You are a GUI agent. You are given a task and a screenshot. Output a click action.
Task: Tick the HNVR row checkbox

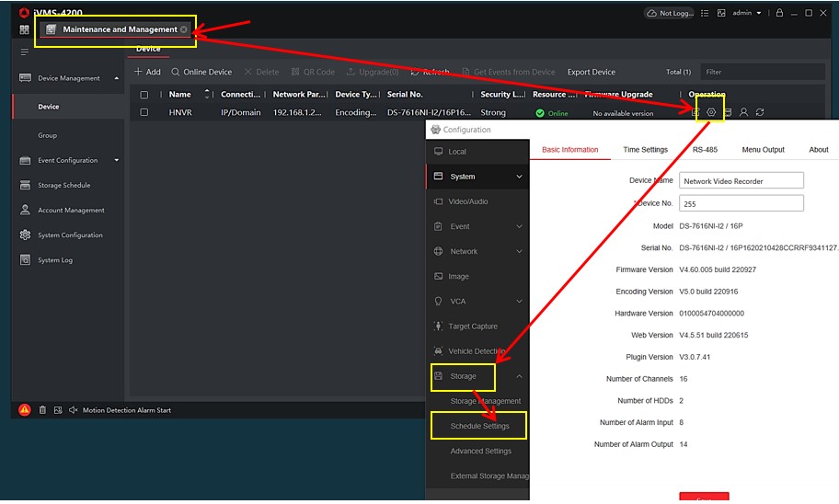(x=144, y=112)
